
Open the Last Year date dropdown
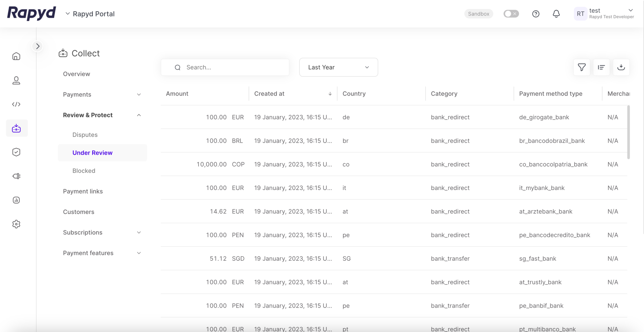click(x=338, y=67)
